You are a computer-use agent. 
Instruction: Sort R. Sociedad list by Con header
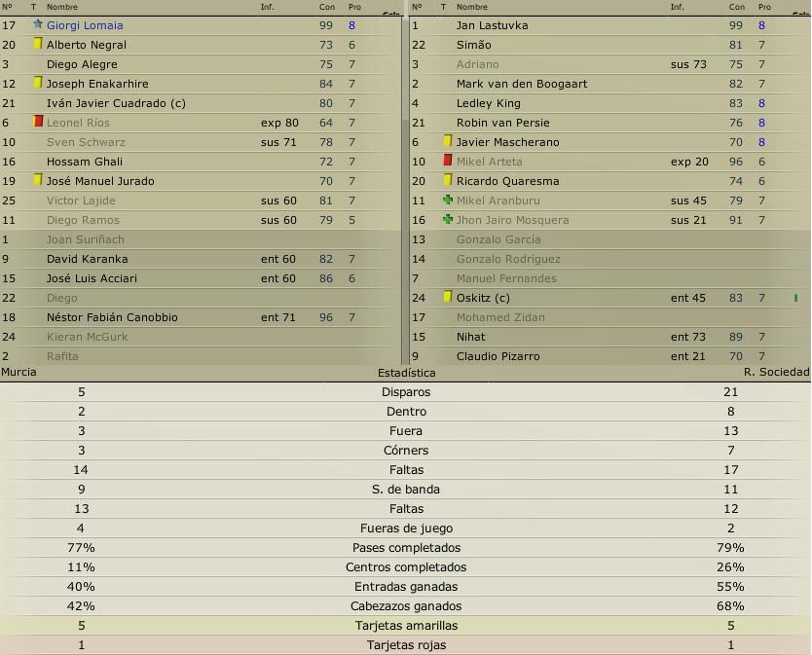[x=736, y=7]
